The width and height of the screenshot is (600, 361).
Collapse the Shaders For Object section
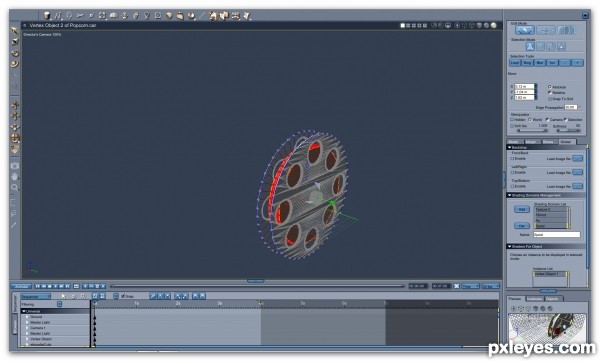510,247
